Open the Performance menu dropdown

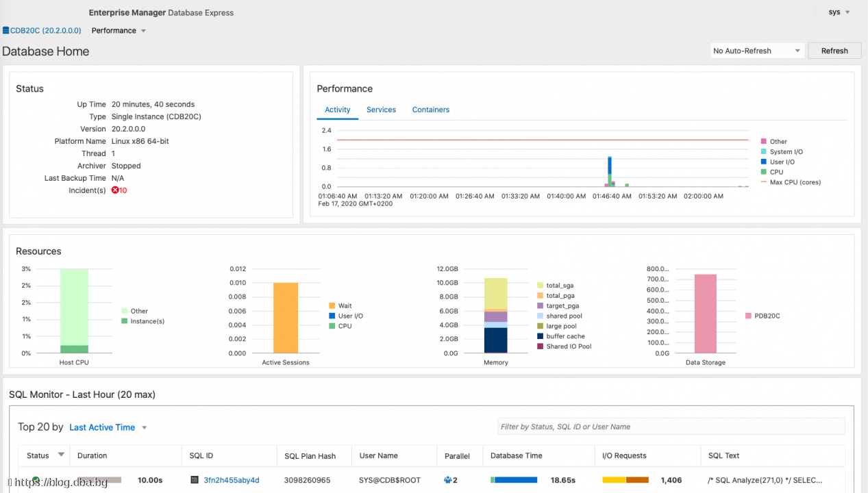(x=119, y=31)
